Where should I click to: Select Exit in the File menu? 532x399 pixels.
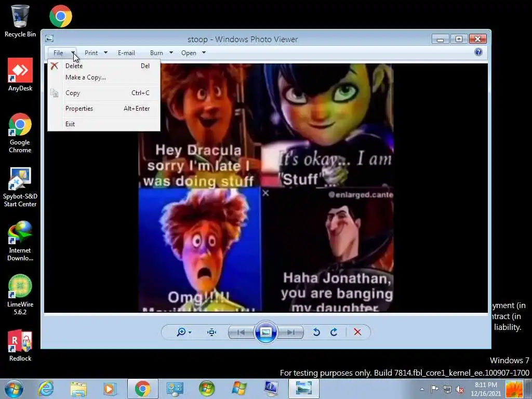104,124
